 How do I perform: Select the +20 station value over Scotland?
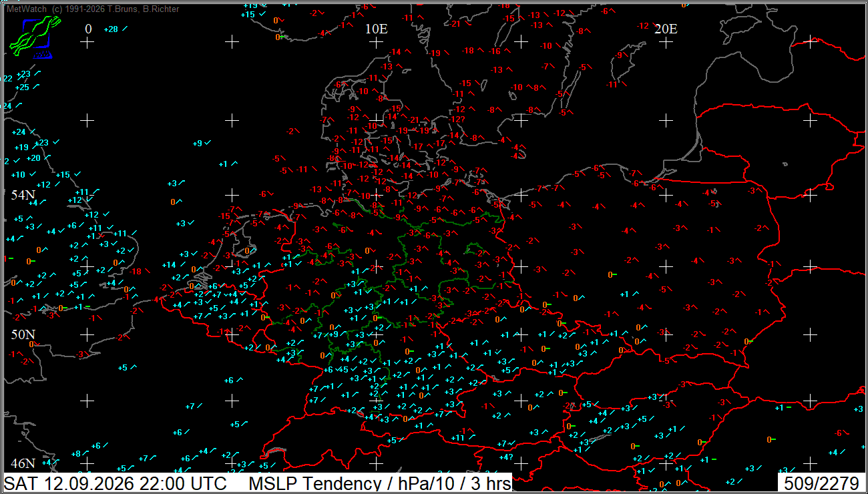pos(33,158)
